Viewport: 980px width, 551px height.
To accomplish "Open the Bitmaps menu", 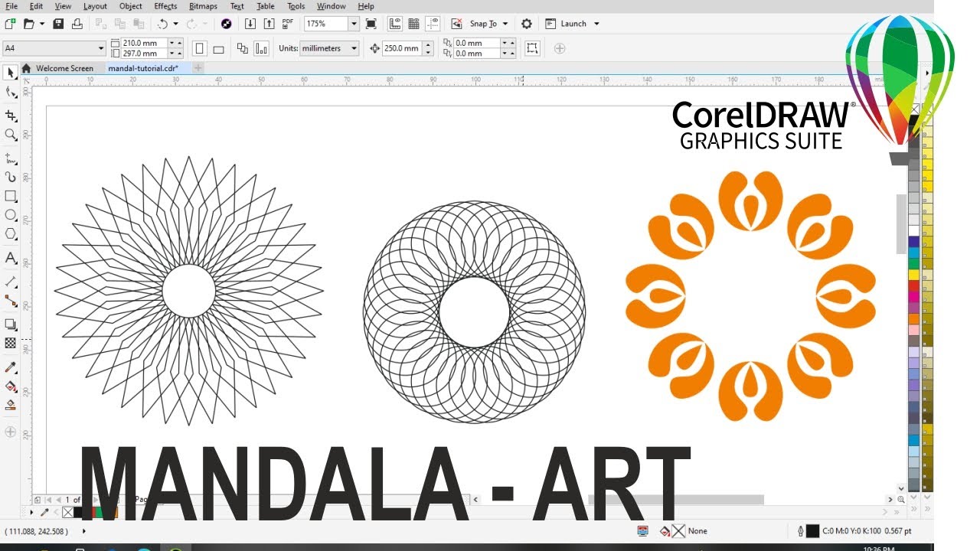I will [x=203, y=6].
